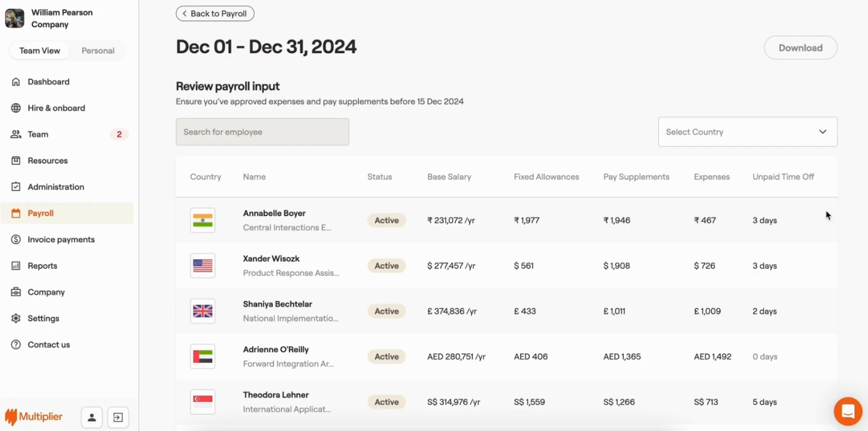Click the logout icon in bottom sidebar

(x=118, y=417)
